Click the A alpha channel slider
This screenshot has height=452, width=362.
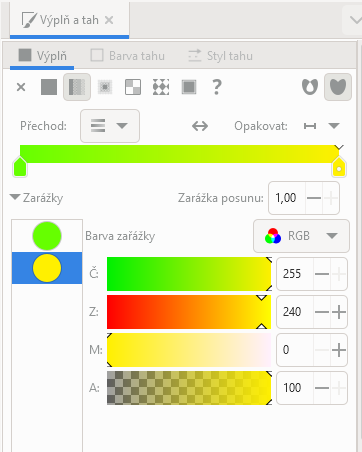pyautogui.click(x=189, y=388)
